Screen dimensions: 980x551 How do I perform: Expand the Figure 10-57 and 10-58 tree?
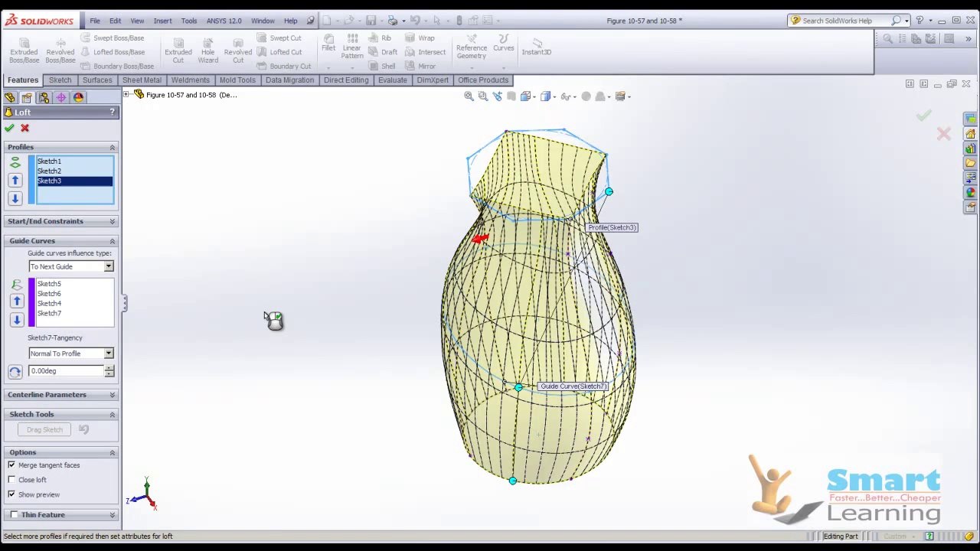[x=126, y=95]
